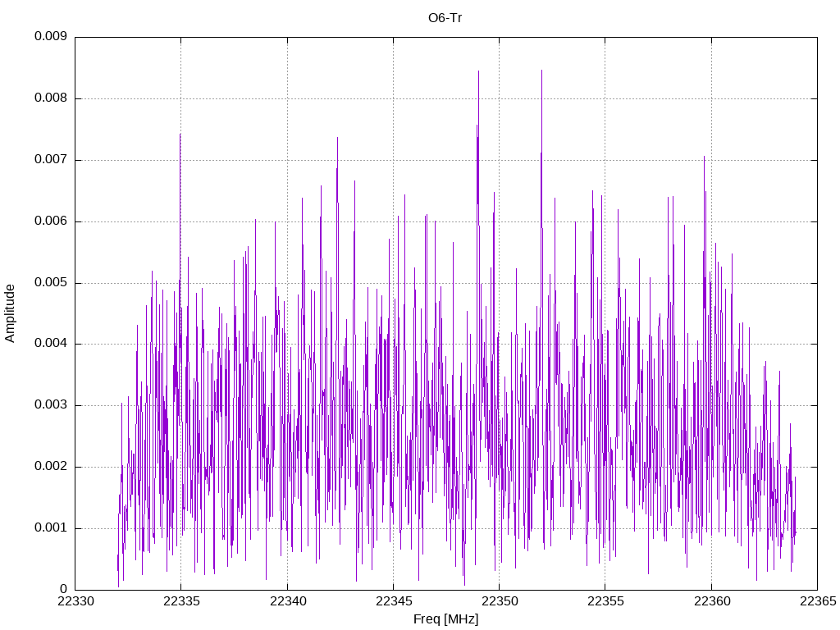Viewport: 840px width, 630px height.
Task: Click the peak tip near 22349 MHz
Action: (478, 72)
